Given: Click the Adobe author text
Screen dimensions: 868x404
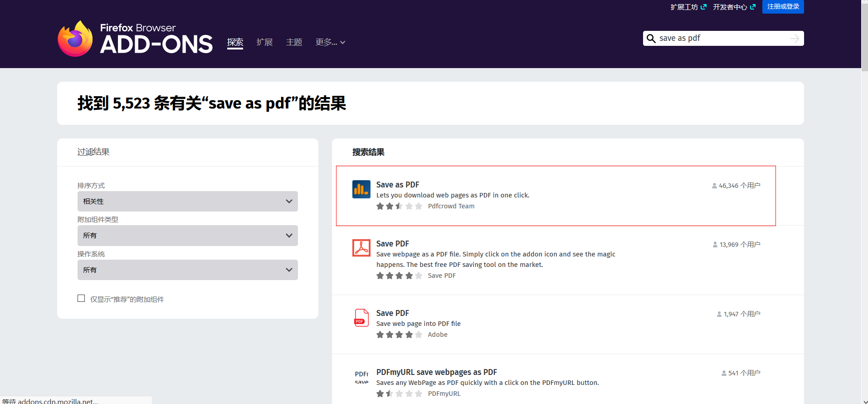Looking at the screenshot, I should coord(438,335).
